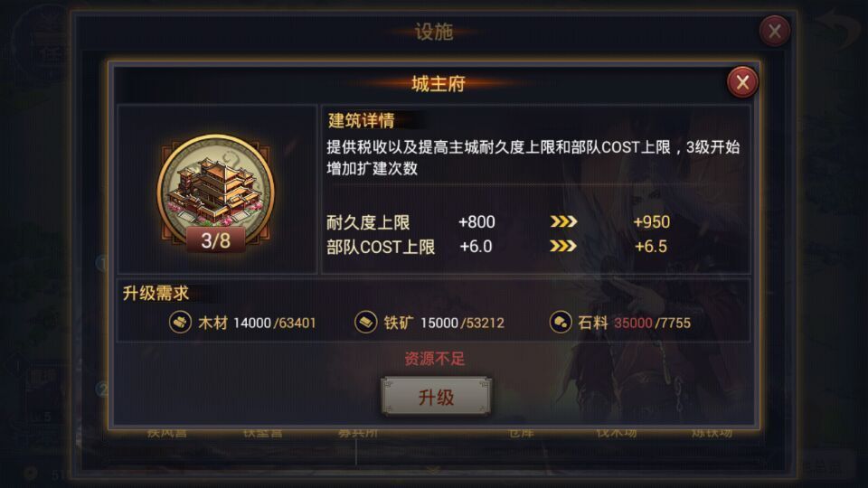The height and width of the screenshot is (488, 868).
Task: Click the 石料 stone resource icon
Action: pos(561,323)
